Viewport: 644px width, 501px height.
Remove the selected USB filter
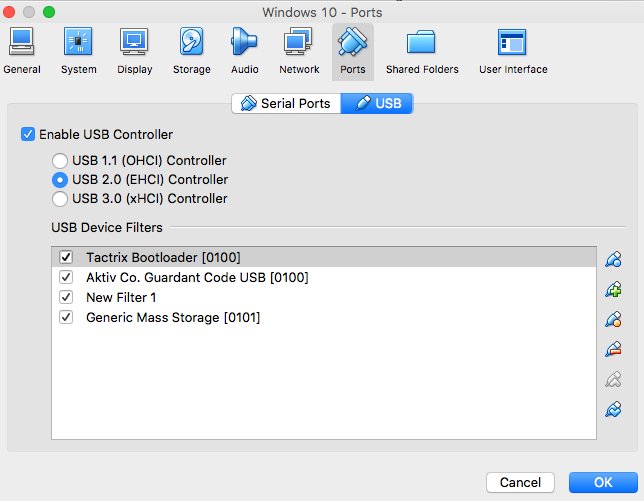pos(613,349)
